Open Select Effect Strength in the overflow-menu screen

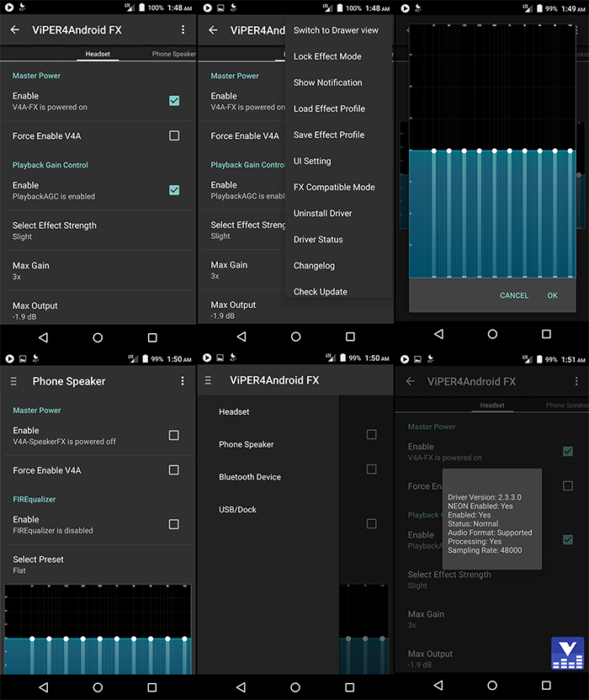point(243,230)
